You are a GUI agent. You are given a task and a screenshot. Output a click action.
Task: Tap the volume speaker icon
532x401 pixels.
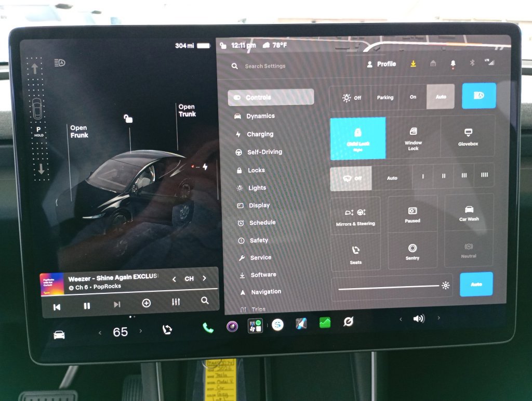419,318
